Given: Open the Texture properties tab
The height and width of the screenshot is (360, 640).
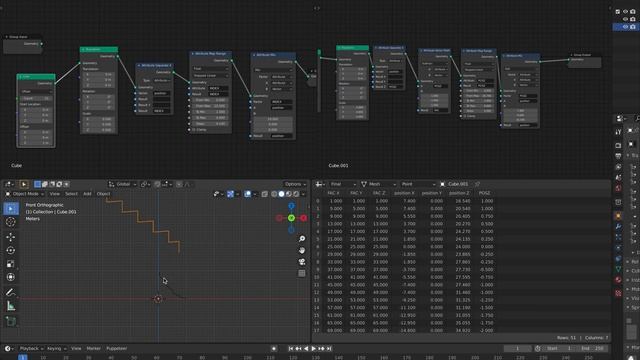Looking at the screenshot, I should [x=618, y=293].
